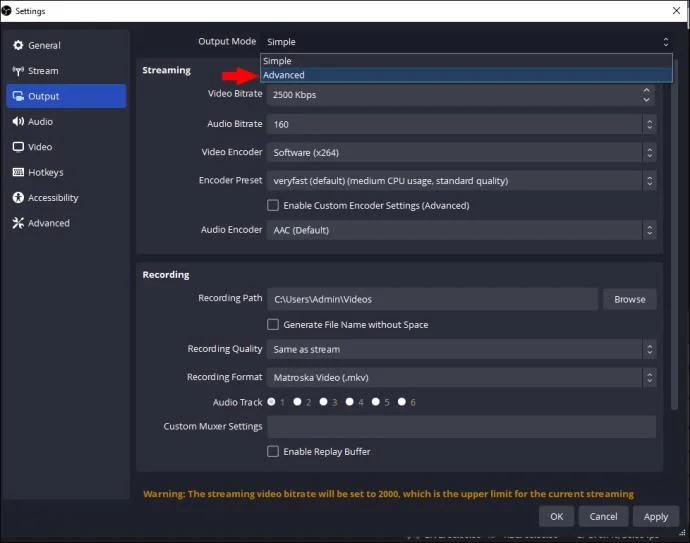
Task: Select Audio Track 6 radio
Action: (401, 402)
